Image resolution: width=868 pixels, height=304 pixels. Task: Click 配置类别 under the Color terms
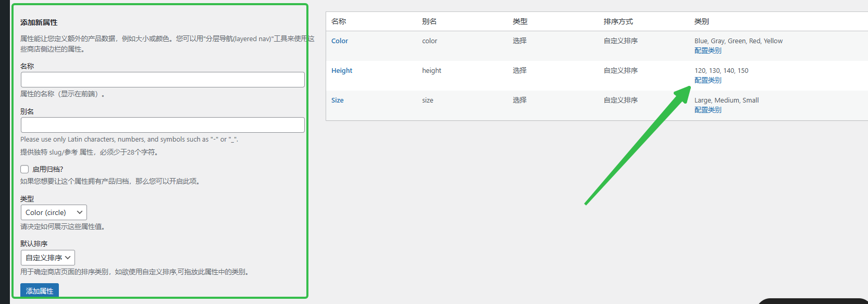pyautogui.click(x=708, y=50)
